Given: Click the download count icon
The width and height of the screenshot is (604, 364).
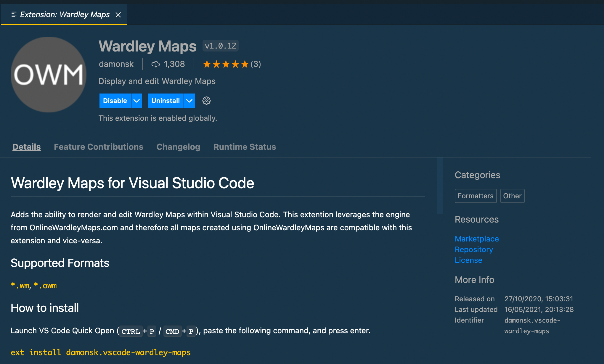Looking at the screenshot, I should coord(156,64).
